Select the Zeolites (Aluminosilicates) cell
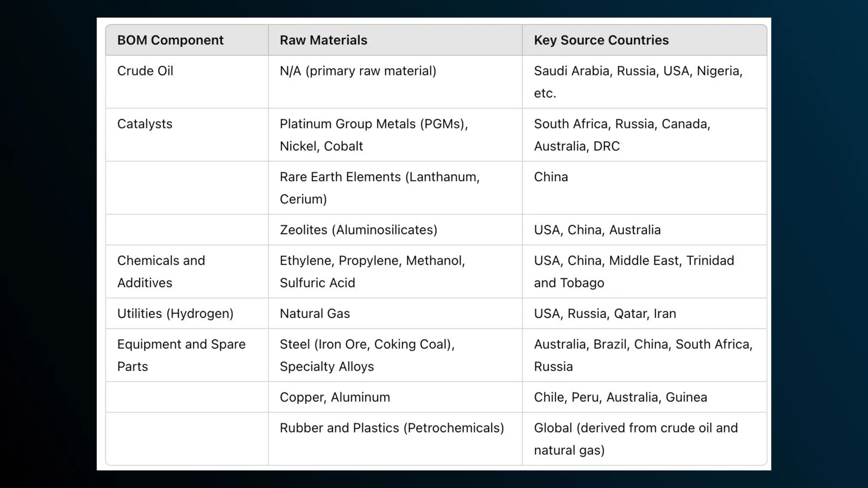The image size is (868, 488). (x=358, y=230)
